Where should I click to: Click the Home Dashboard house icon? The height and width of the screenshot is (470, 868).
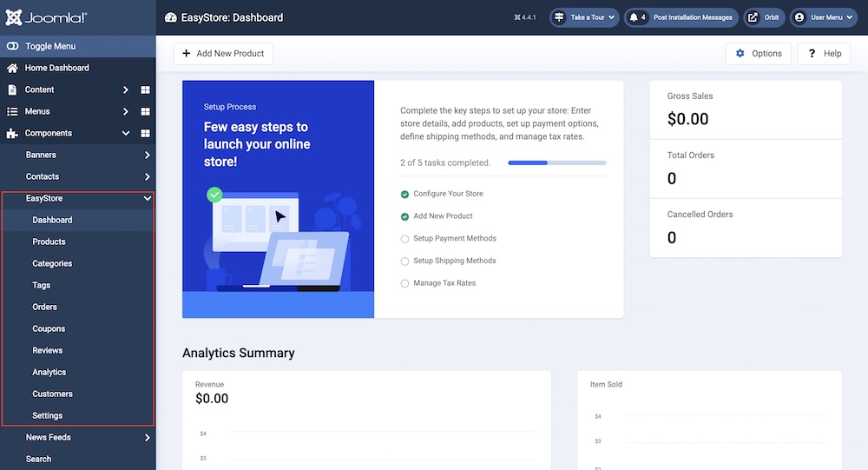tap(12, 68)
